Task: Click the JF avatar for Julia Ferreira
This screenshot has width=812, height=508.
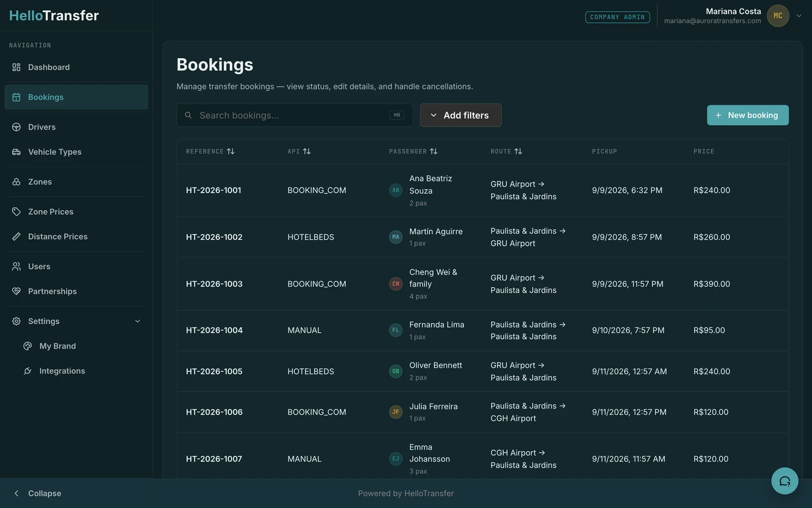Action: click(x=396, y=412)
